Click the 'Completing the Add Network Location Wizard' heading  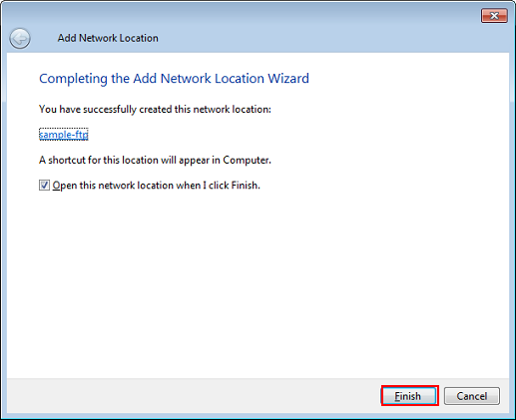point(174,79)
